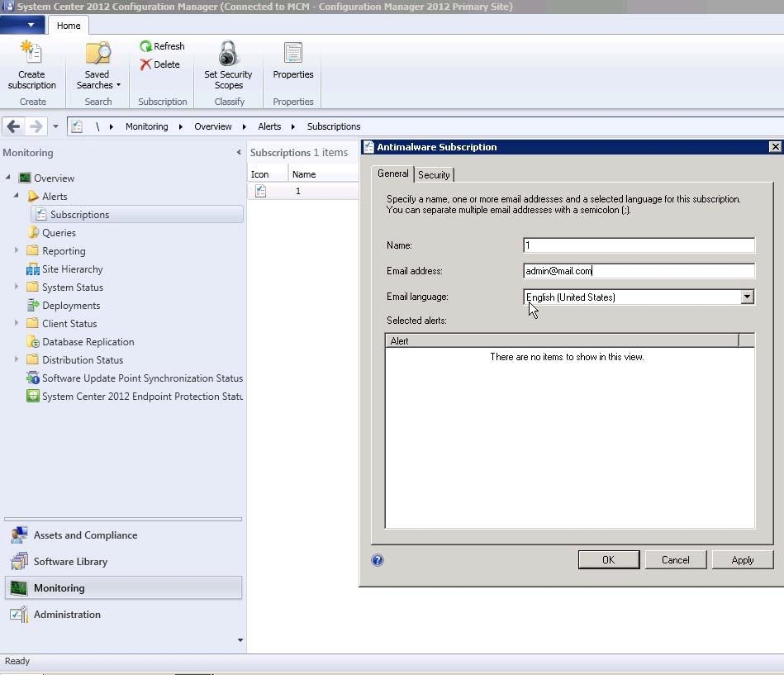Click the Alerts folder icon in tree
Image resolution: width=784 pixels, height=675 pixels.
[x=33, y=196]
